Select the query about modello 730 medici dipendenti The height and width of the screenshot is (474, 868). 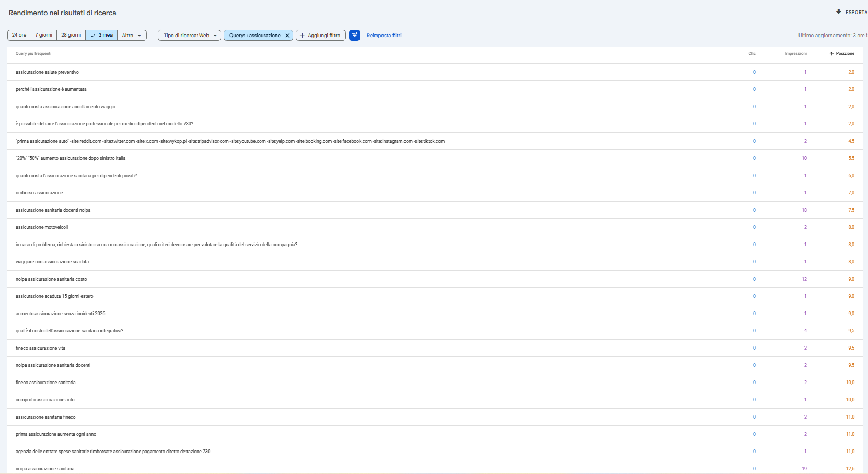tap(435, 124)
